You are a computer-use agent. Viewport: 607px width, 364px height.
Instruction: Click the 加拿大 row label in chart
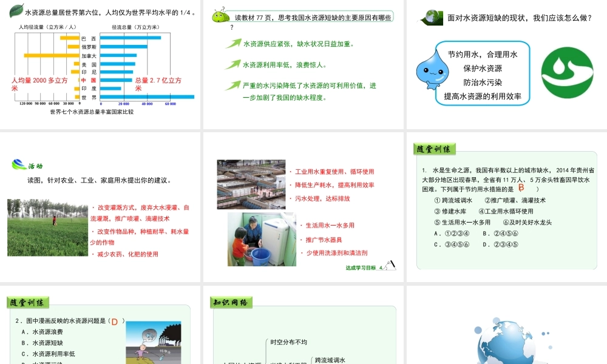tap(89, 56)
